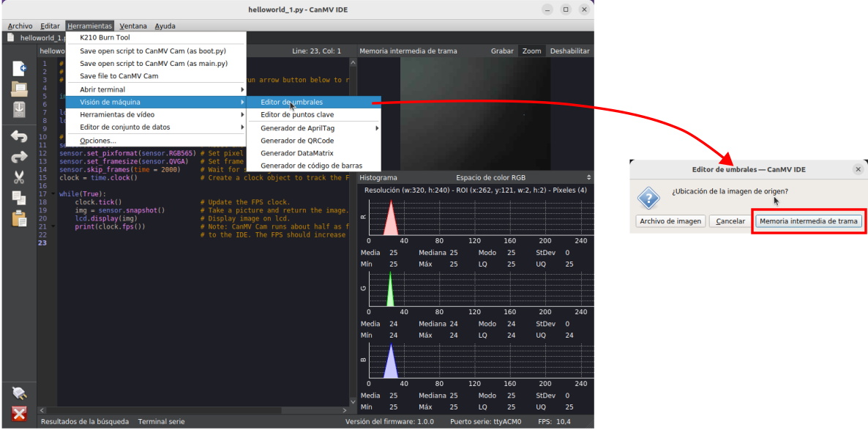Click the camera frame buffer preview image
The height and width of the screenshot is (430, 868).
click(475, 114)
